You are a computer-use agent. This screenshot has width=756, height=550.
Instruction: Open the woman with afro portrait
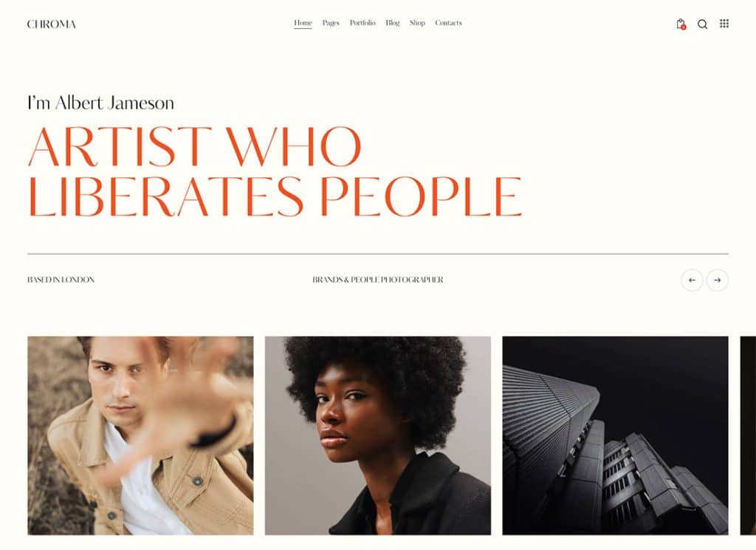point(378,436)
